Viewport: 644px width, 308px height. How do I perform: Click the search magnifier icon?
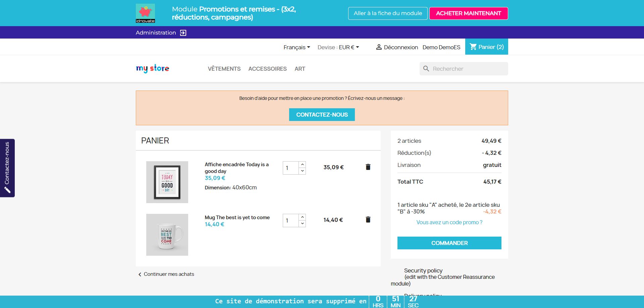click(x=426, y=69)
